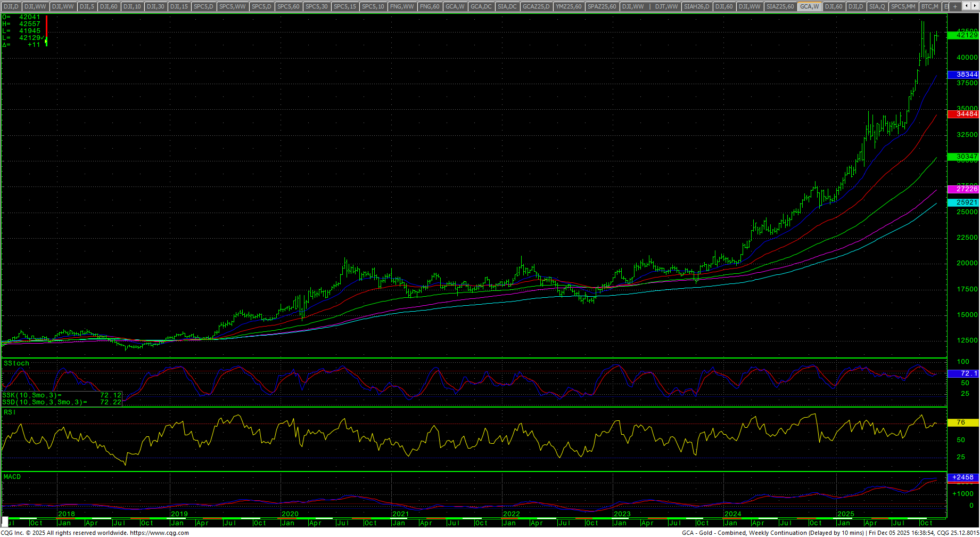Click the SStoch value marker 72.1
980x537 pixels.
962,373
